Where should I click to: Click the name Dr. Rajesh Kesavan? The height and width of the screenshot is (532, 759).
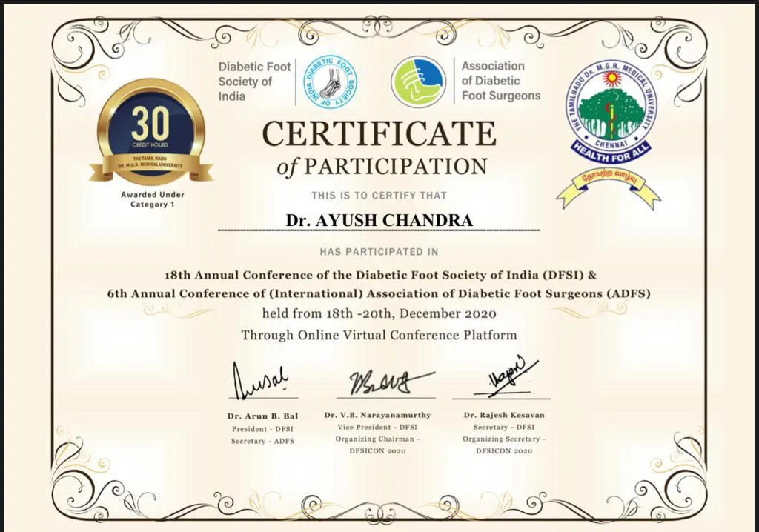504,415
